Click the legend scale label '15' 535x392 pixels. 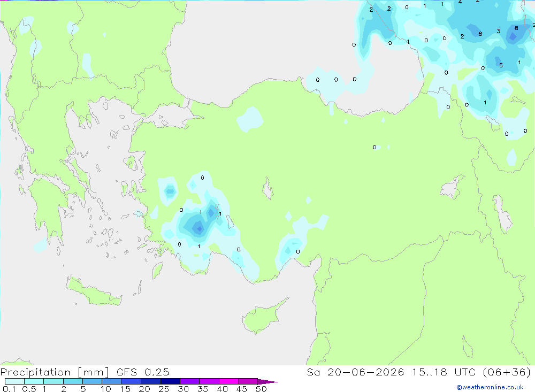(125, 389)
